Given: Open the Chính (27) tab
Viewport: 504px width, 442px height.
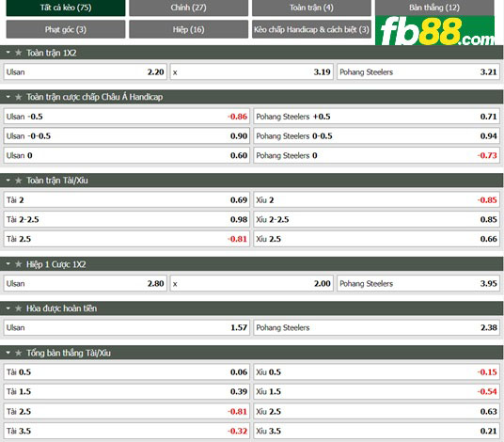Looking at the screenshot, I should point(189,8).
